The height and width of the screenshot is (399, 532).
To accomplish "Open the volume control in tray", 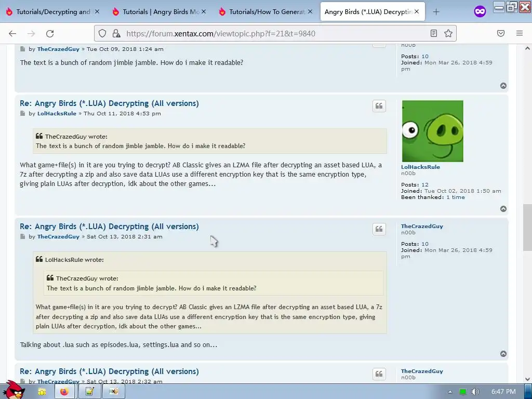I will (475, 392).
